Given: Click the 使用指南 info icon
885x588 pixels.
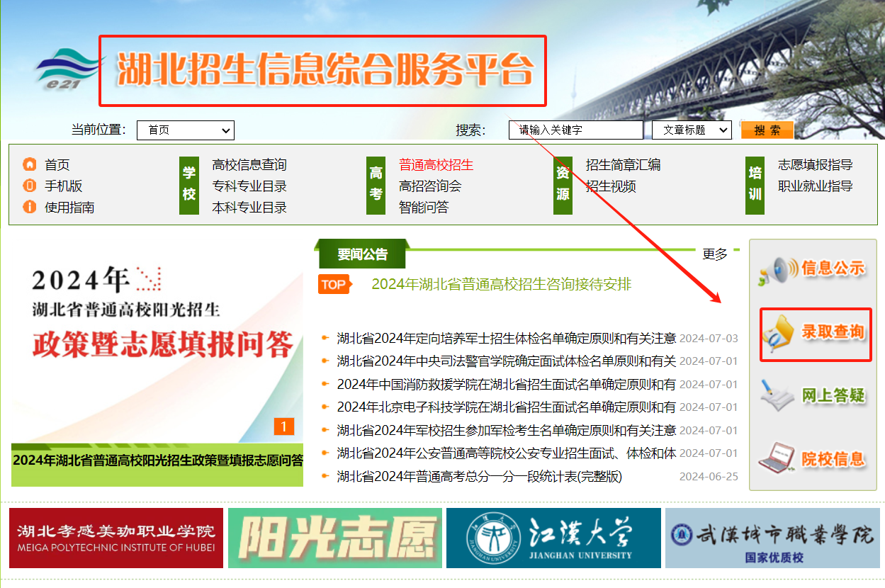Looking at the screenshot, I should click(29, 208).
